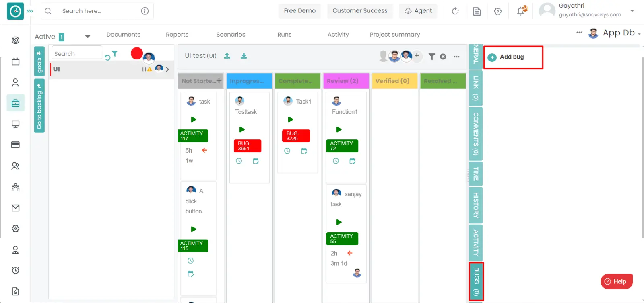Start timer on Testtask play button
The image size is (644, 303).
(x=242, y=129)
